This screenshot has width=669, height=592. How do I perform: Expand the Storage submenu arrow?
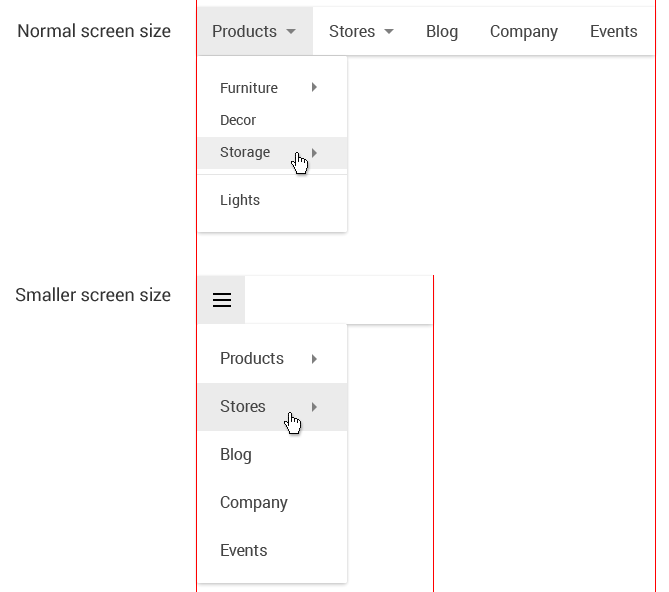[x=314, y=152]
